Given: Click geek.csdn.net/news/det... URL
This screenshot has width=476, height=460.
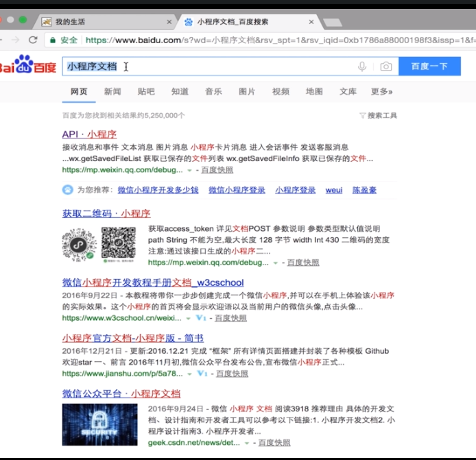Looking at the screenshot, I should point(194,443).
